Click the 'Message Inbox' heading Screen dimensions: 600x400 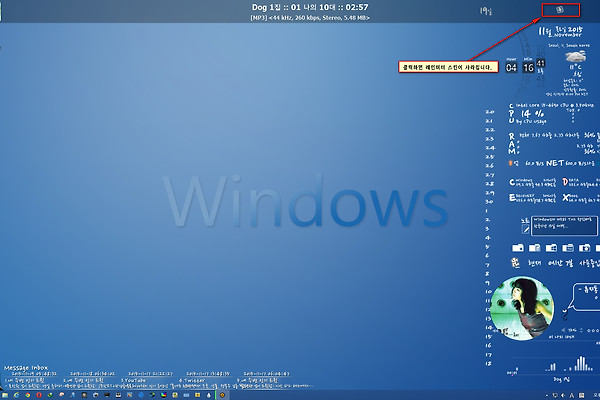click(26, 368)
